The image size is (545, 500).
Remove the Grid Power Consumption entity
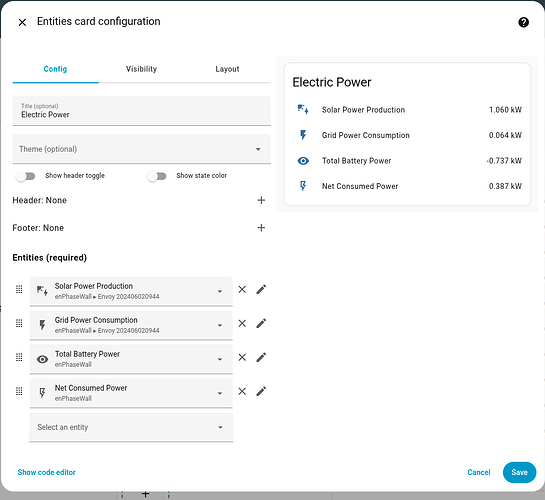click(242, 323)
